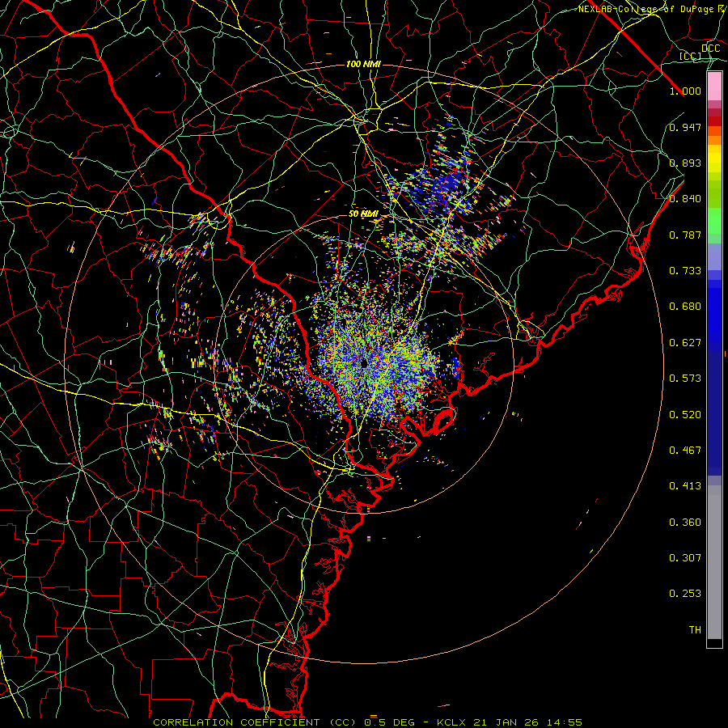This screenshot has height=728, width=728.
Task: Click the 0.307 scale value
Action: 685,558
